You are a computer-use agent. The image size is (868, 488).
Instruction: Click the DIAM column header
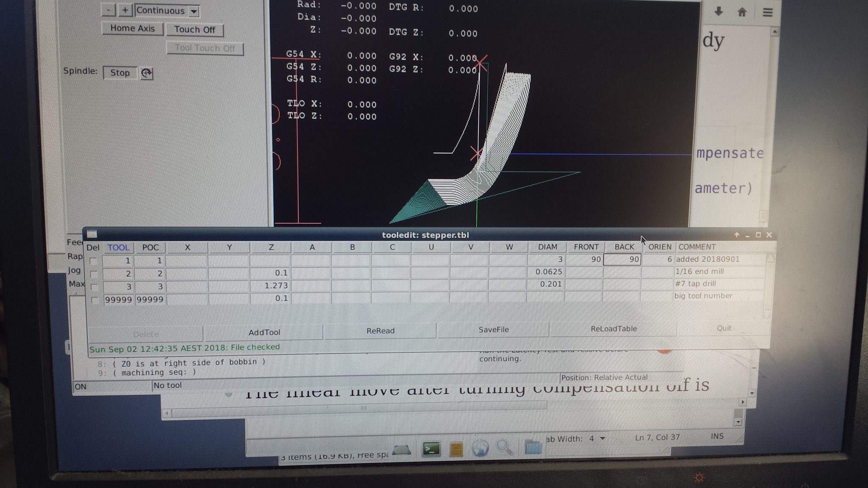tap(547, 247)
